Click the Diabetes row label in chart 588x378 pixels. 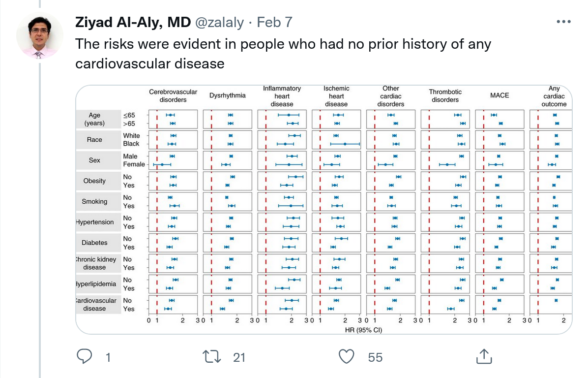click(94, 243)
